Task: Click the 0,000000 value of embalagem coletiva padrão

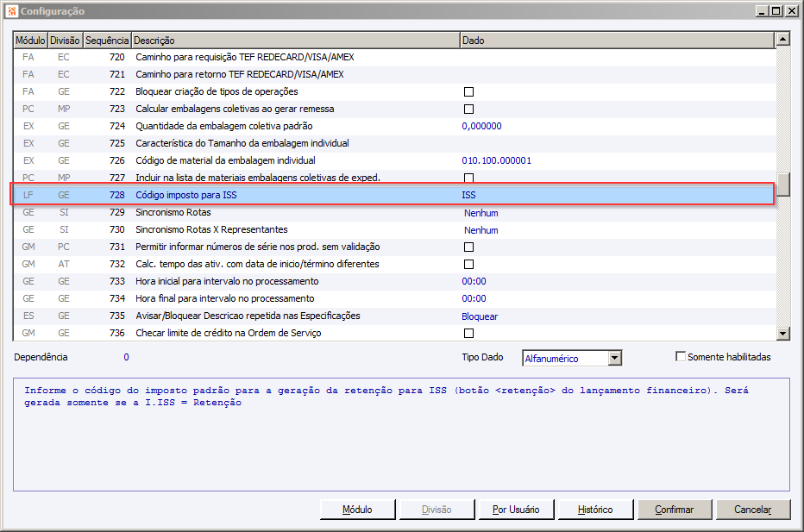Action: tap(481, 126)
